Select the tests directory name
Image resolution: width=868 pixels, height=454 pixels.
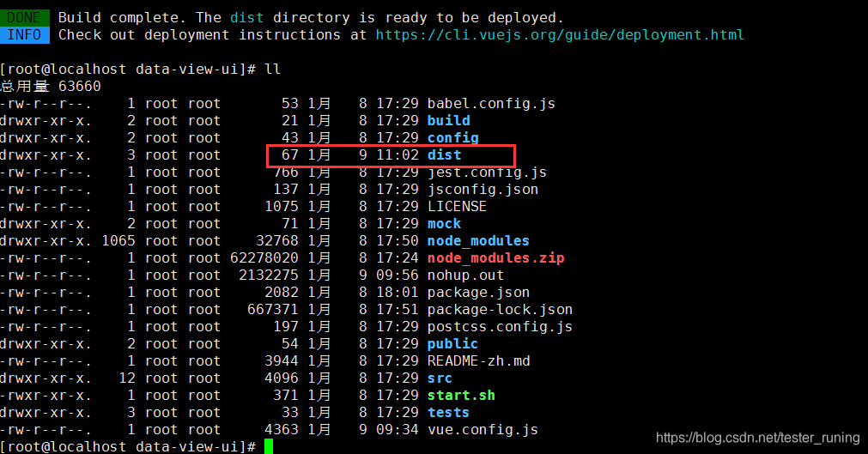coord(448,413)
